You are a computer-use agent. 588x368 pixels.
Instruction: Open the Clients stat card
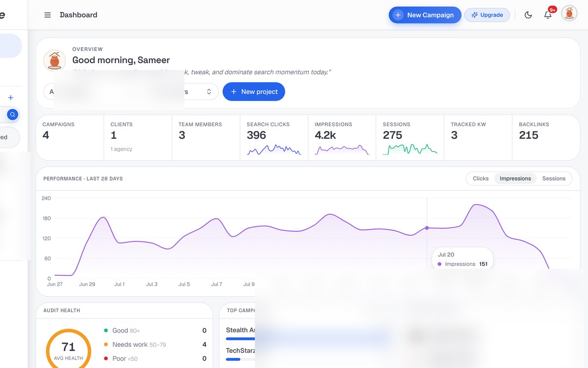pos(138,138)
